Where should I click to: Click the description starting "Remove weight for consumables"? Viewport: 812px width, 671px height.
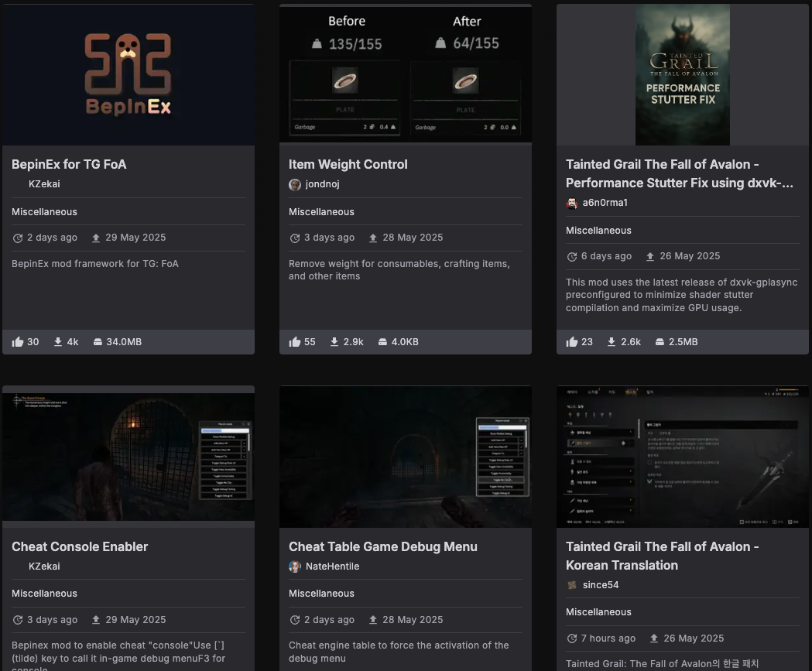pos(399,270)
